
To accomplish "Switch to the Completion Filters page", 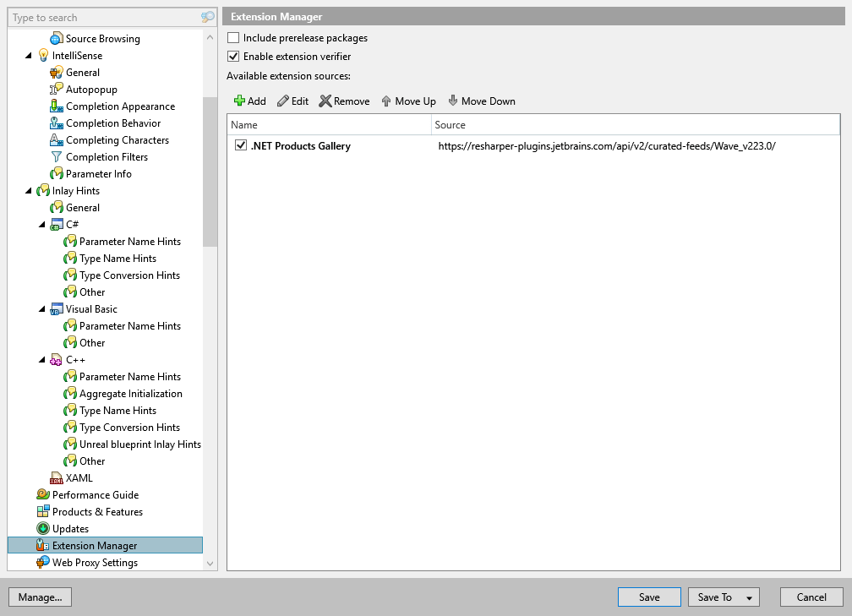I will click(109, 156).
